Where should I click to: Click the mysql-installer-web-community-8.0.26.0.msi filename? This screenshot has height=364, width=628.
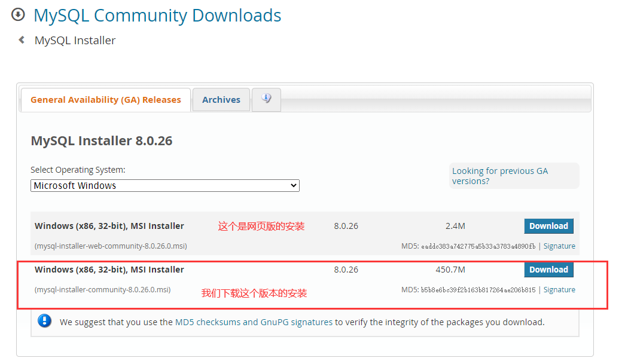111,246
